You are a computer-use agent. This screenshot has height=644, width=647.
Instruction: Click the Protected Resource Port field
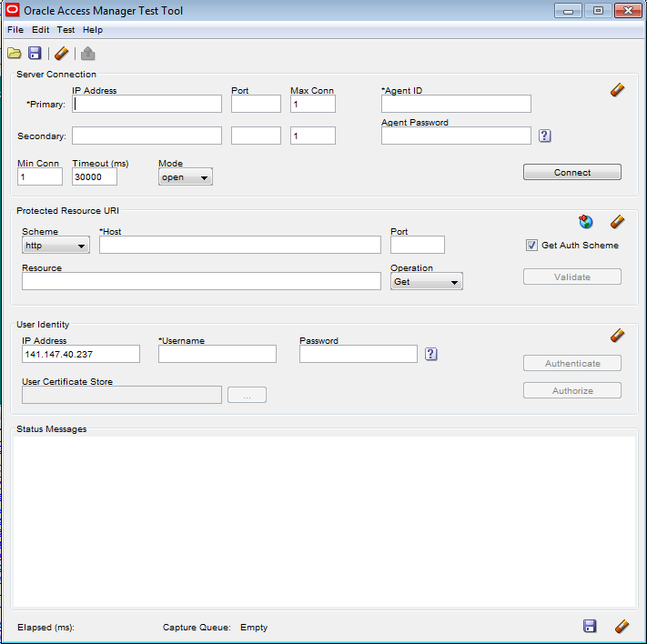pos(418,245)
